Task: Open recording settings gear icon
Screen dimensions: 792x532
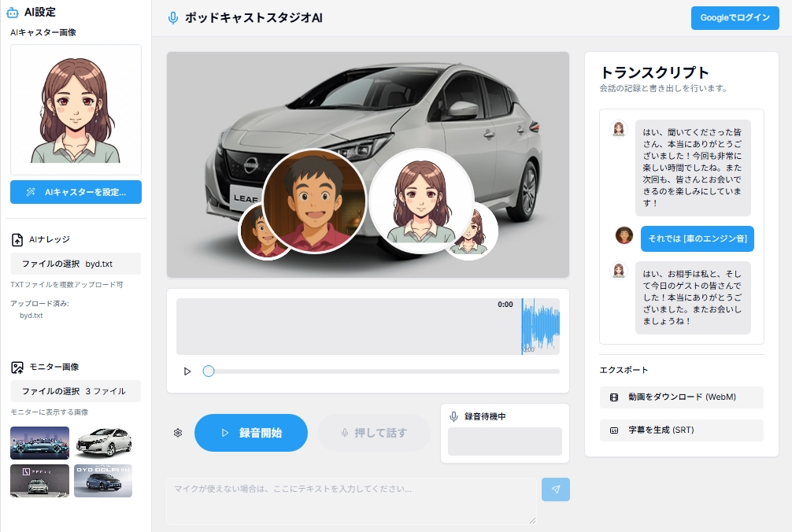Action: (x=178, y=433)
